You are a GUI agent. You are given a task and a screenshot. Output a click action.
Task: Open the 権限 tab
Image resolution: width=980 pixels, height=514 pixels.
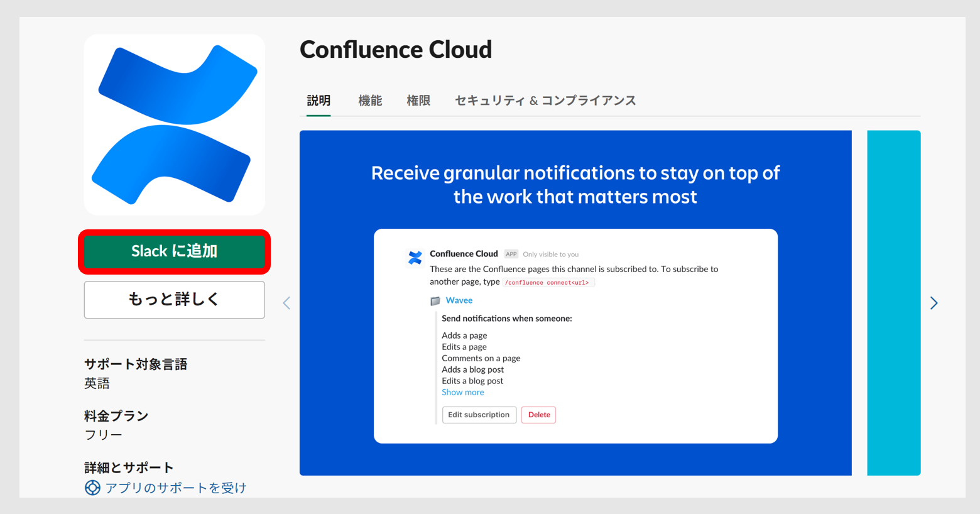click(x=418, y=101)
